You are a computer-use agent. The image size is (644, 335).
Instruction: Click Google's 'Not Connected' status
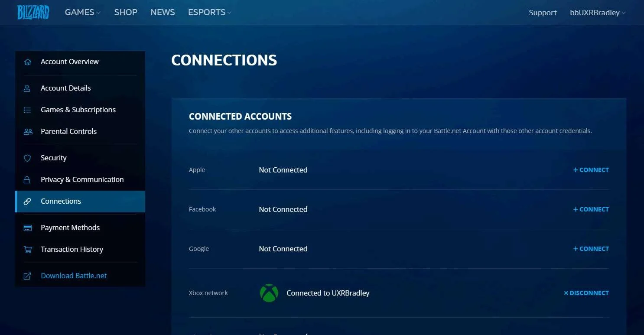tap(283, 249)
